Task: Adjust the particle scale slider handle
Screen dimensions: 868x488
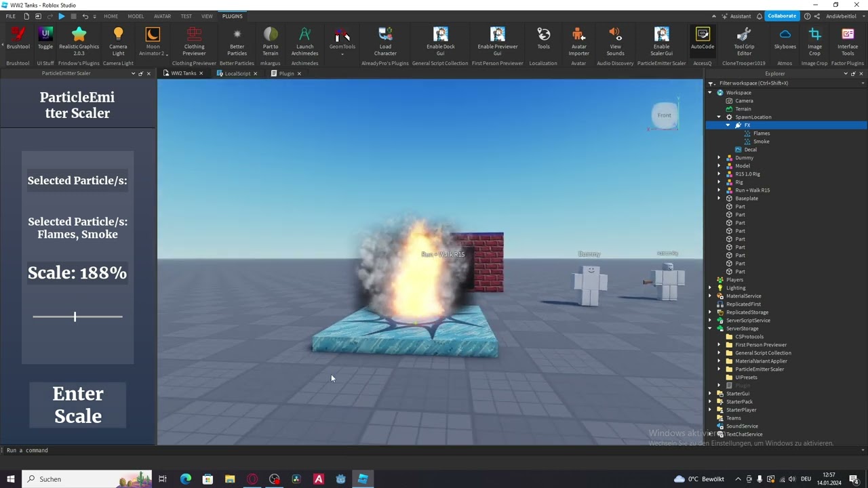Action: 75,317
